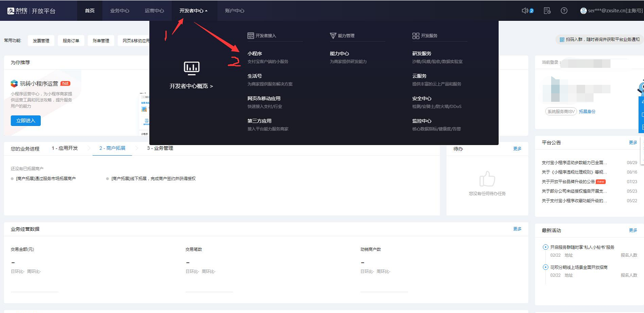Choose 生活号 in developer menu

(255, 76)
